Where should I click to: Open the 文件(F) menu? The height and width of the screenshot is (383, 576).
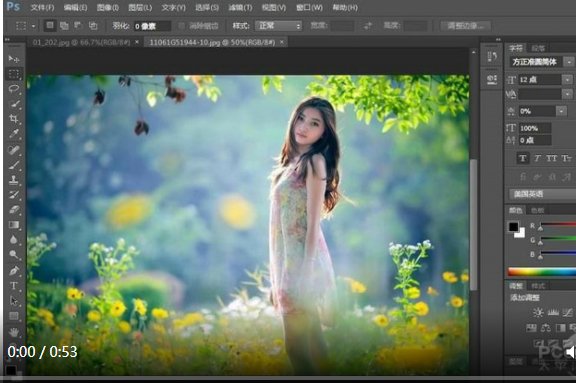(x=42, y=7)
